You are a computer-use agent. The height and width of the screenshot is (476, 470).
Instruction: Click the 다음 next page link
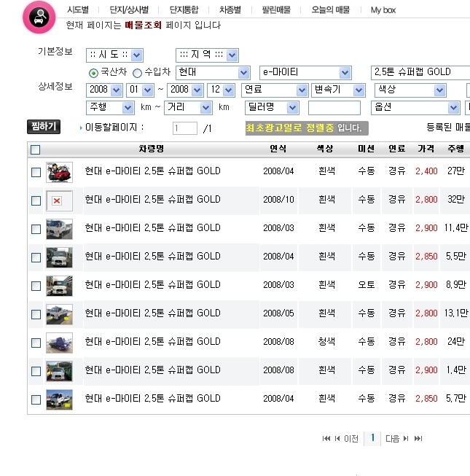click(x=392, y=439)
